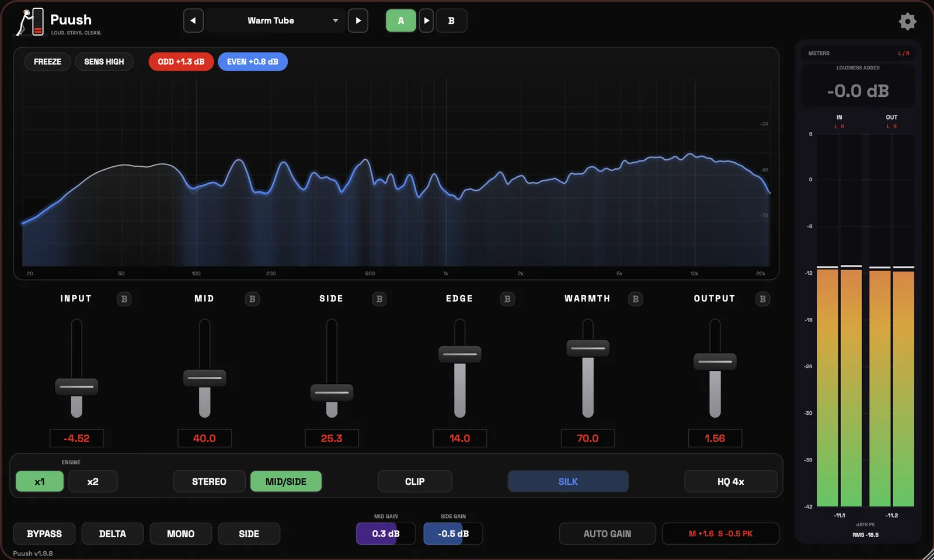Toggle the B badge next to MID
This screenshot has height=560, width=934.
(252, 299)
